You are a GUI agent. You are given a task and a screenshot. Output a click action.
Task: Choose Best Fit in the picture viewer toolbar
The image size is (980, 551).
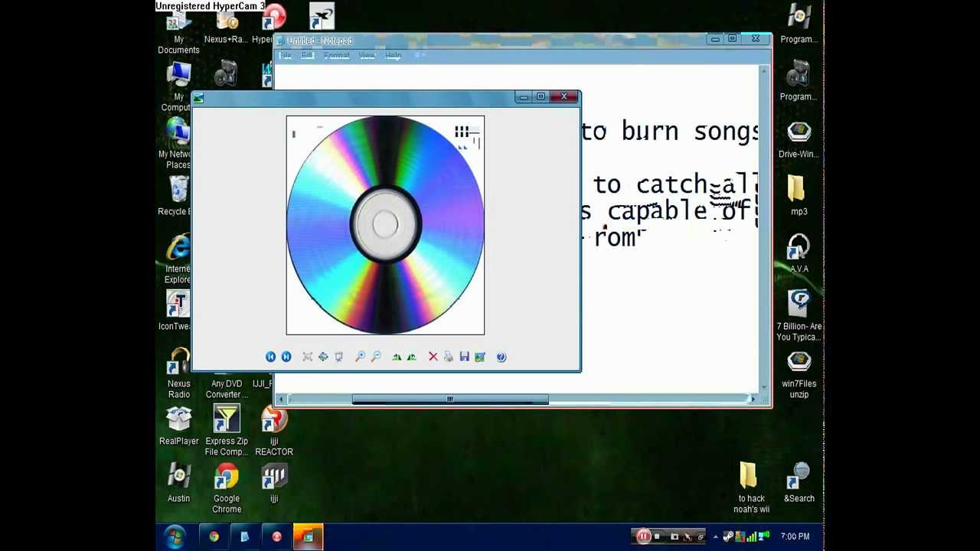click(x=307, y=357)
